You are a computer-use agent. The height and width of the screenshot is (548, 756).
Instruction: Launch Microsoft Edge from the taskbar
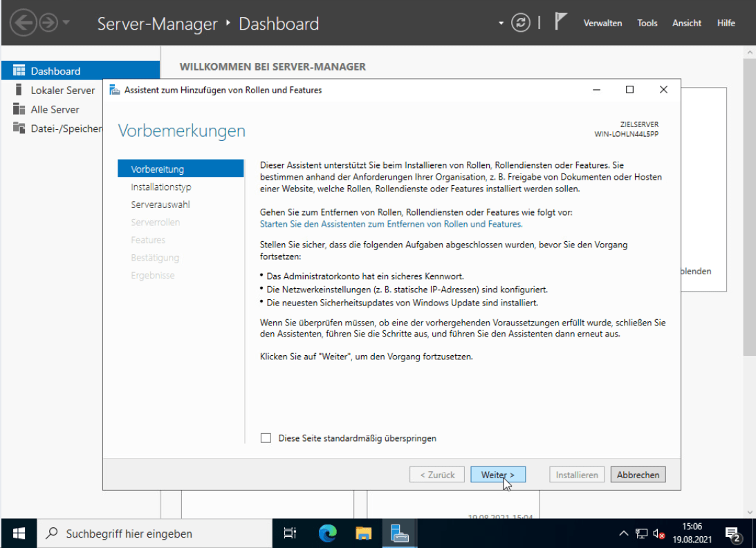point(327,533)
